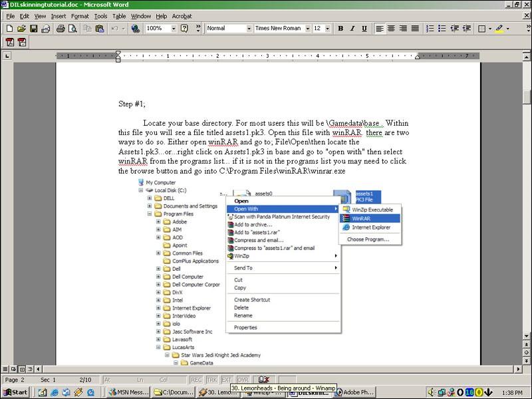Image resolution: width=532 pixels, height=399 pixels.
Task: Click the Windows Start button
Action: tap(15, 392)
